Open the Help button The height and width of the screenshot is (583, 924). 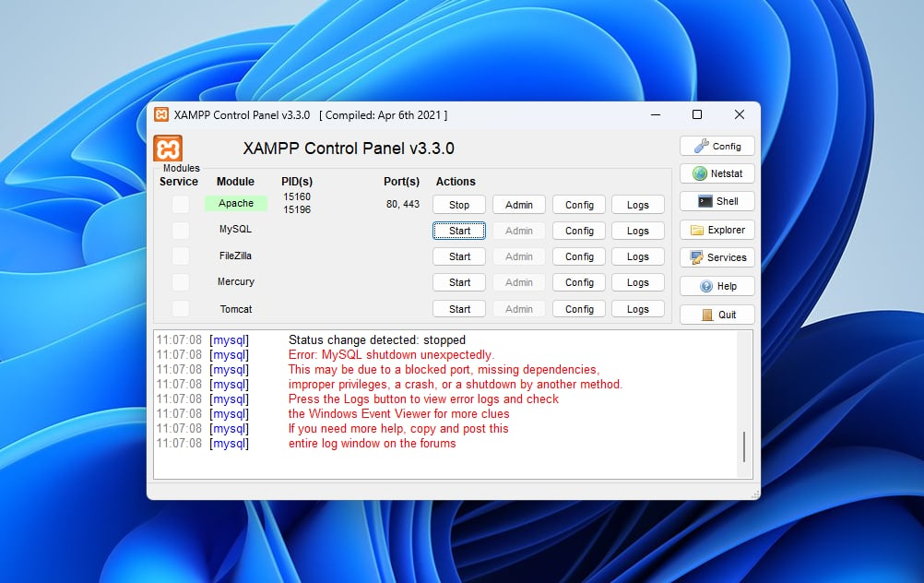click(717, 286)
